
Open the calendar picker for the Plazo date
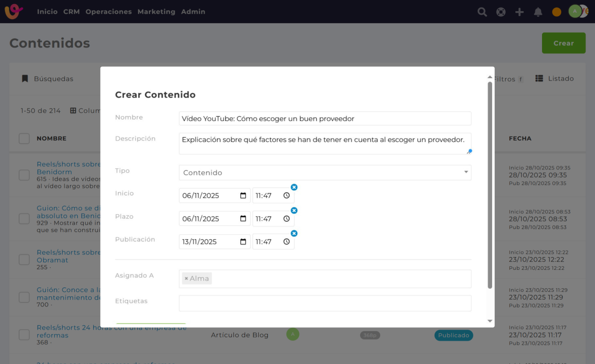click(243, 218)
